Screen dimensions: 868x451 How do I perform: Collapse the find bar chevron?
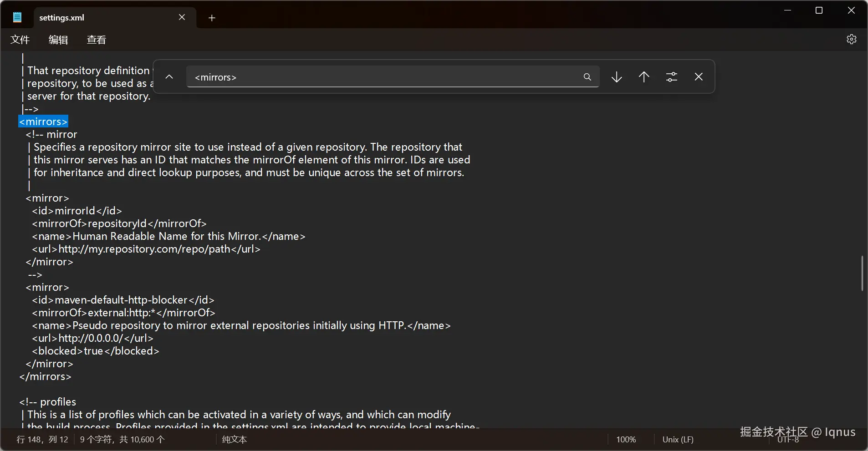click(169, 77)
